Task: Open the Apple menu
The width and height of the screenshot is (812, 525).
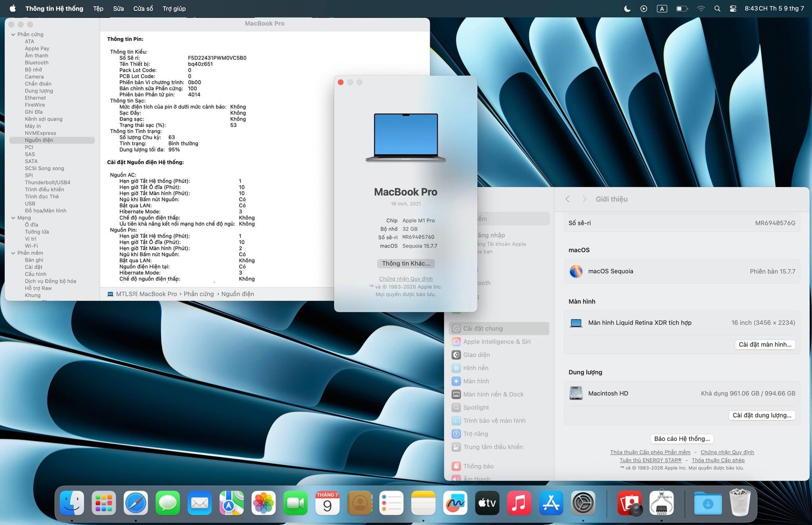Action: pos(13,8)
